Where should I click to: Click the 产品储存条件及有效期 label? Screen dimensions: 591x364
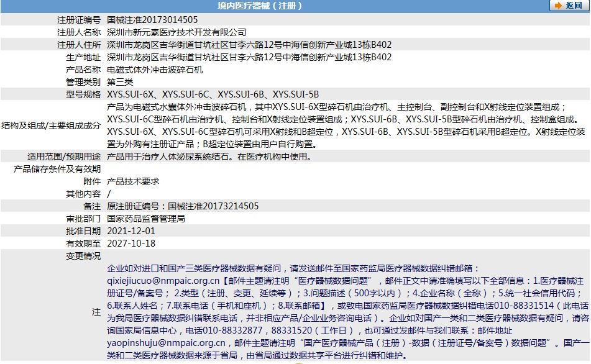tap(57, 169)
